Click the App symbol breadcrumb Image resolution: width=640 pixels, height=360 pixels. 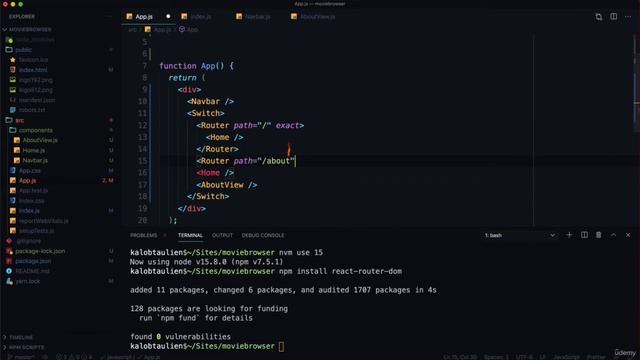pyautogui.click(x=189, y=30)
